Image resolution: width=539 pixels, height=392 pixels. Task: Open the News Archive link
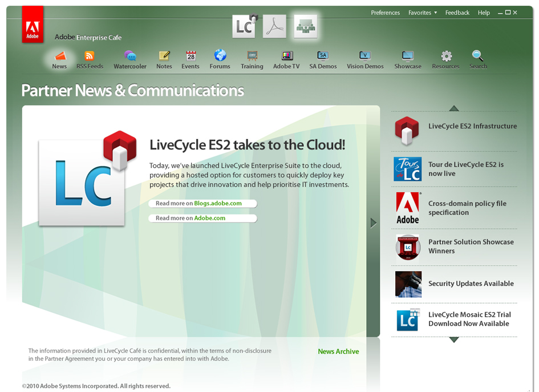(x=338, y=351)
